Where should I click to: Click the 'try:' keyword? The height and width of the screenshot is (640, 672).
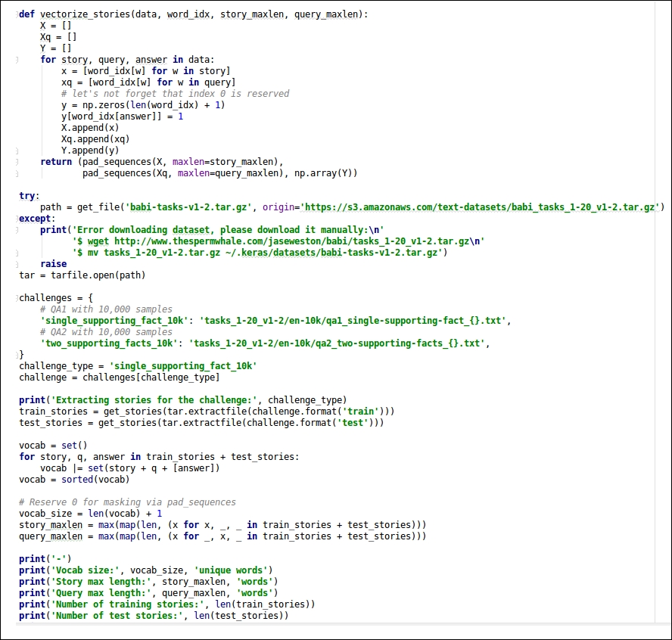(x=30, y=196)
